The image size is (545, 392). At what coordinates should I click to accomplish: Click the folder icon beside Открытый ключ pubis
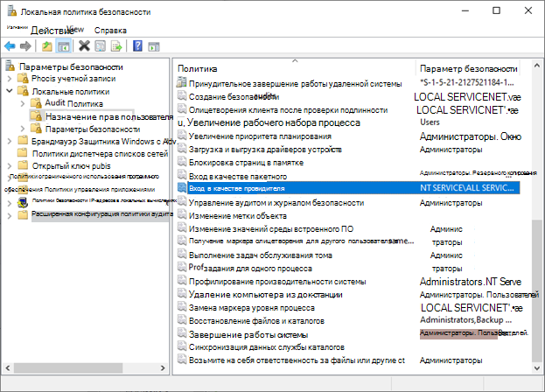pyautogui.click(x=23, y=165)
